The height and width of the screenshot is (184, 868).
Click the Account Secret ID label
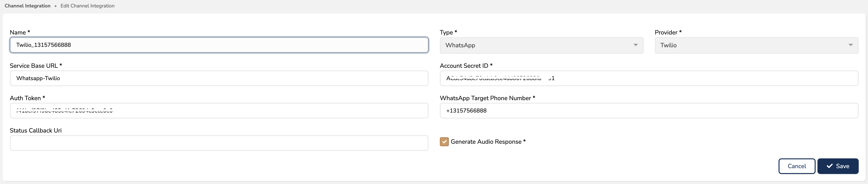(x=464, y=66)
